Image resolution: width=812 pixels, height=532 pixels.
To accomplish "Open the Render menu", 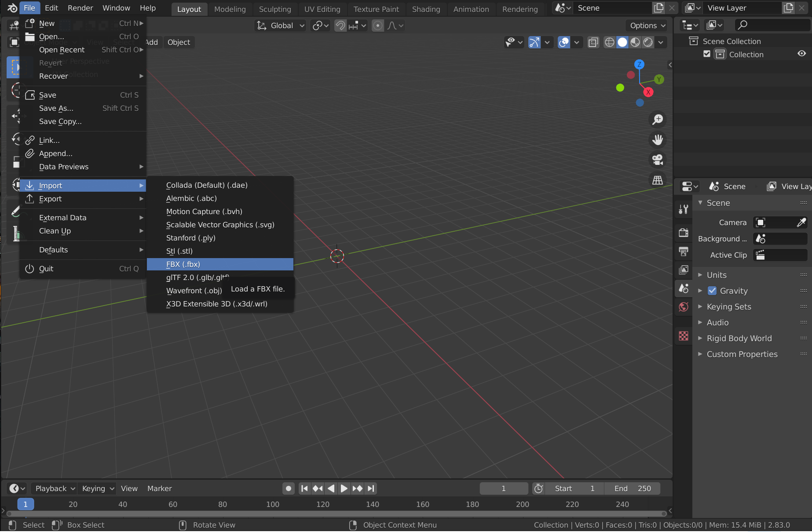I will [x=80, y=8].
